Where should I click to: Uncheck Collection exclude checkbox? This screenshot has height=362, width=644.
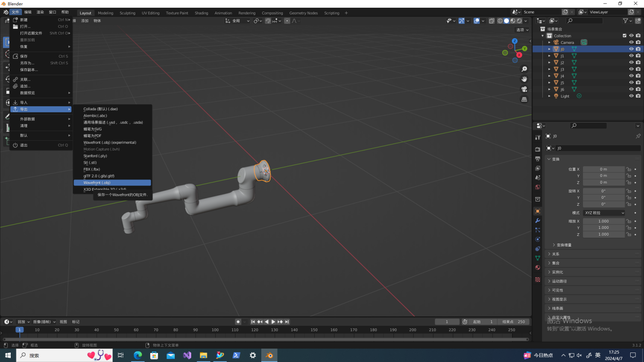tap(625, 36)
